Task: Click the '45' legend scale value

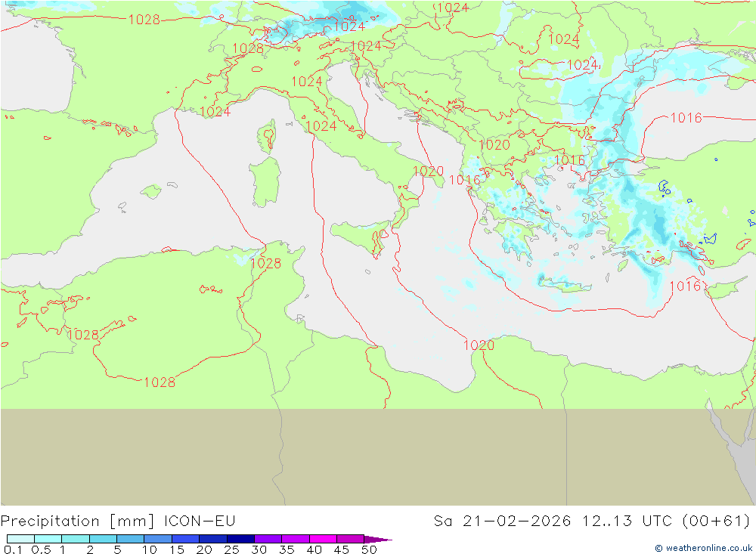Action: pyautogui.click(x=342, y=549)
